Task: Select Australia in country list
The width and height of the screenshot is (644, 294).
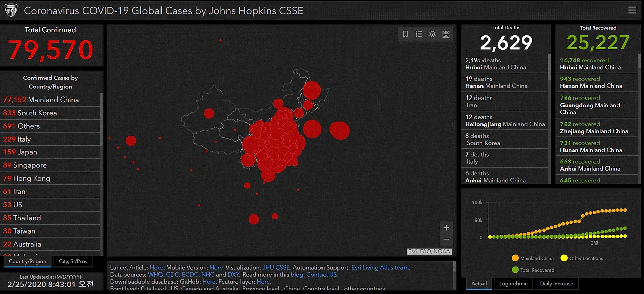Action: (x=50, y=244)
